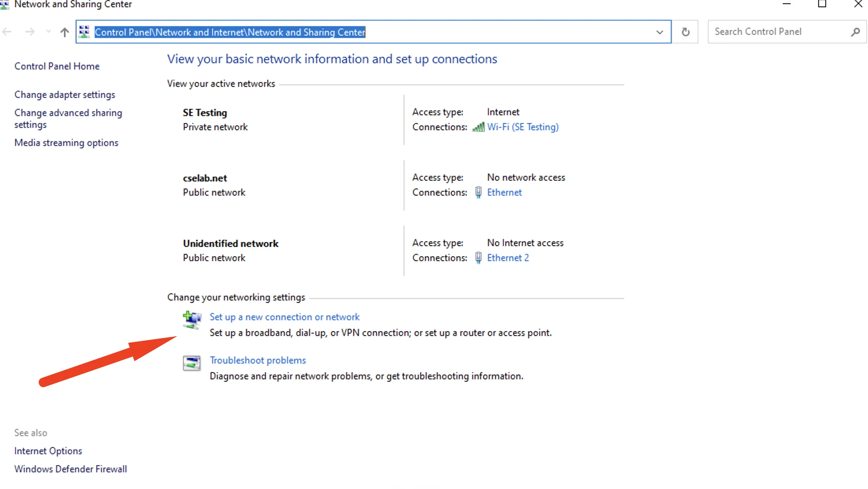The image size is (868, 489).
Task: Click the Unidentified network name
Action: [231, 244]
